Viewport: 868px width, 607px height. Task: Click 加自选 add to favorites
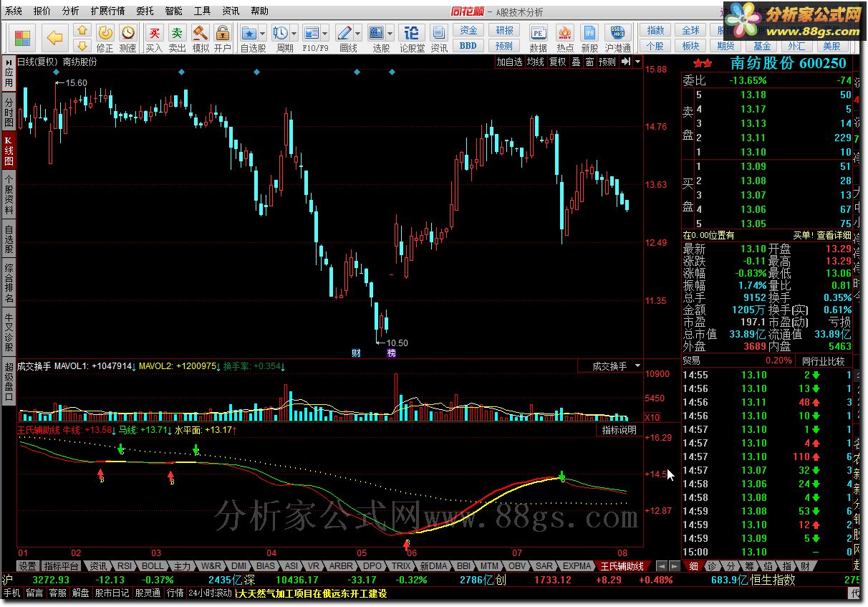[510, 62]
